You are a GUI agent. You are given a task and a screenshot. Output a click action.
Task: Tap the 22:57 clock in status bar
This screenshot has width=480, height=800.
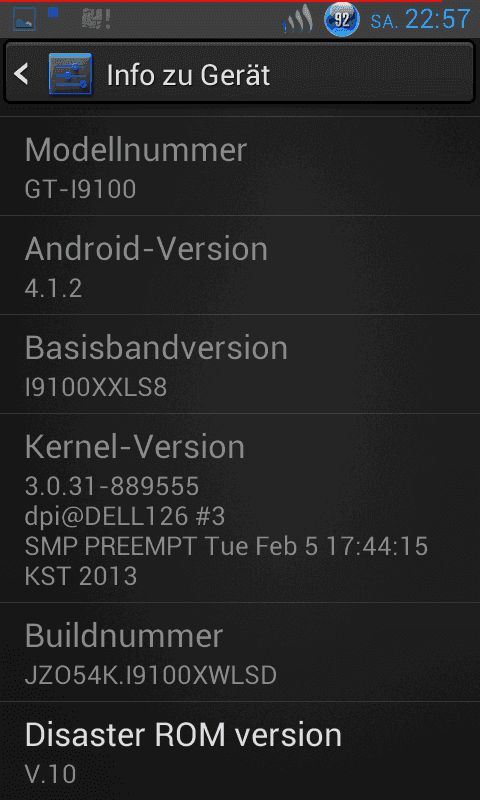click(x=438, y=19)
